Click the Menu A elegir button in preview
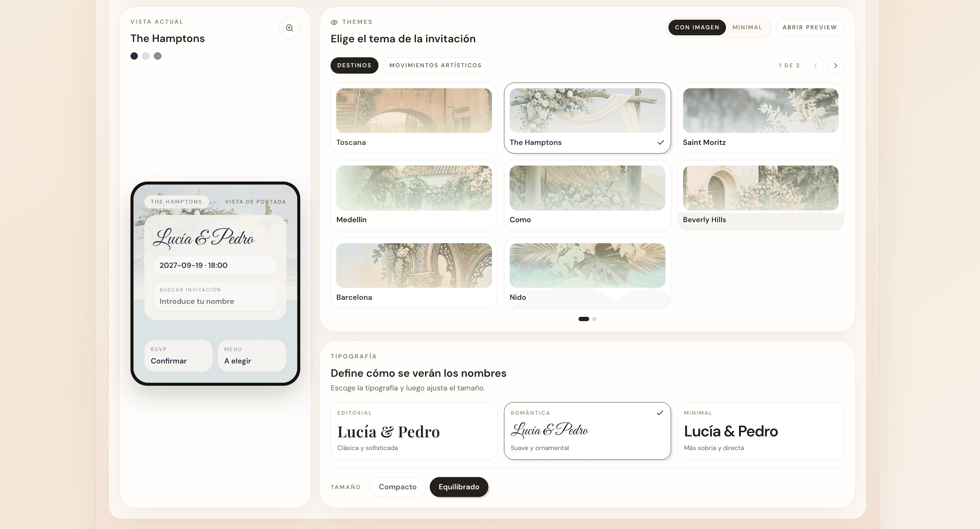Viewport: 980px width, 529px height. coord(252,356)
